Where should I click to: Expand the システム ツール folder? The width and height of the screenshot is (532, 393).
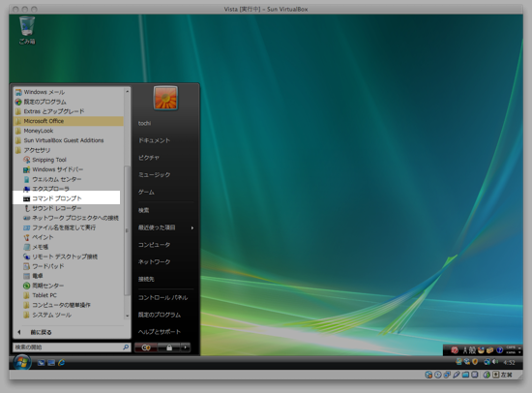pos(69,315)
